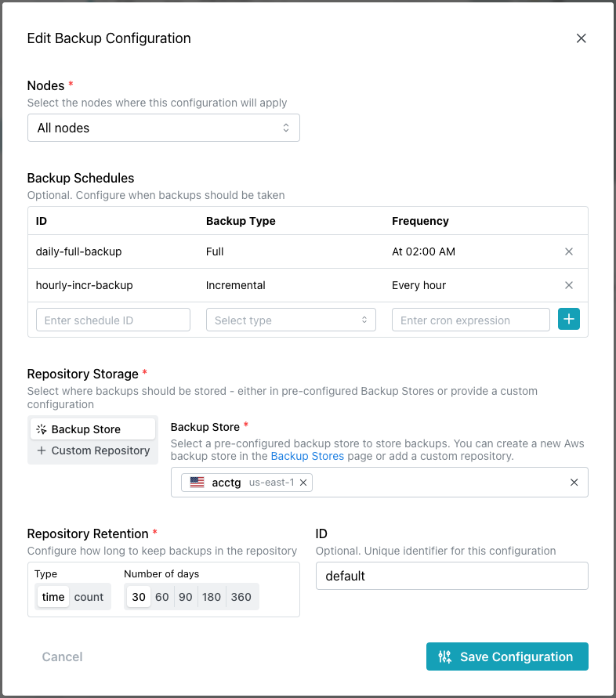Click the US flag on acctg tag

tap(197, 483)
